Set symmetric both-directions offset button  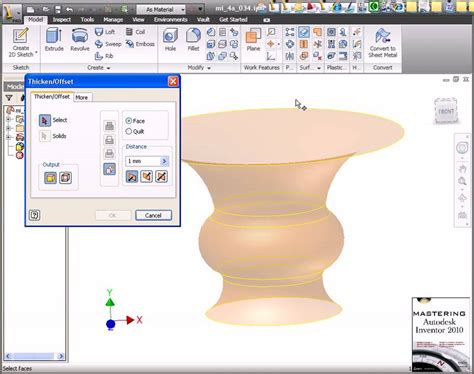point(162,176)
